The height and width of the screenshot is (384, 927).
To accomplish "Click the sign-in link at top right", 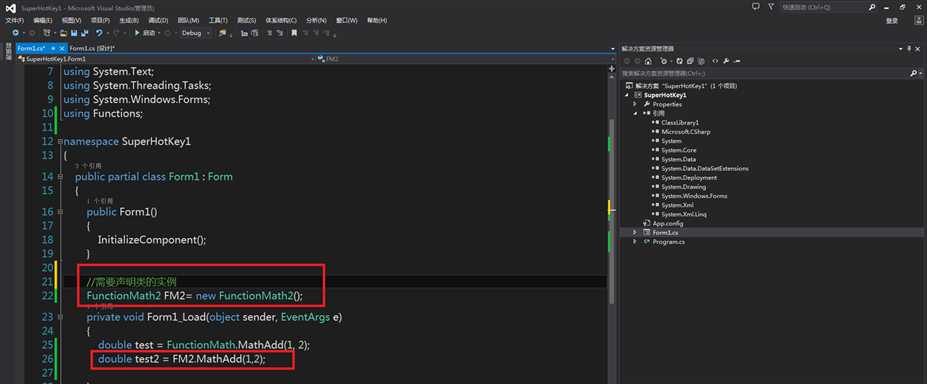I will [892, 21].
